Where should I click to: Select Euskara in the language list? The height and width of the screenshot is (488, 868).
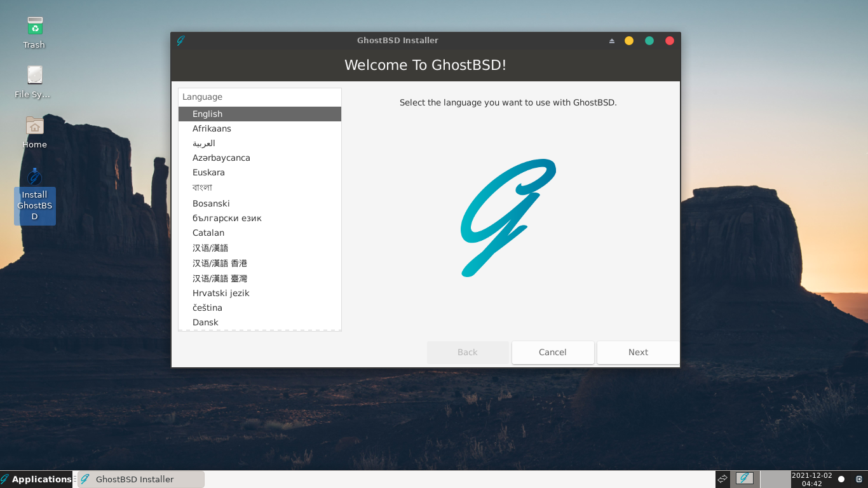pyautogui.click(x=260, y=173)
